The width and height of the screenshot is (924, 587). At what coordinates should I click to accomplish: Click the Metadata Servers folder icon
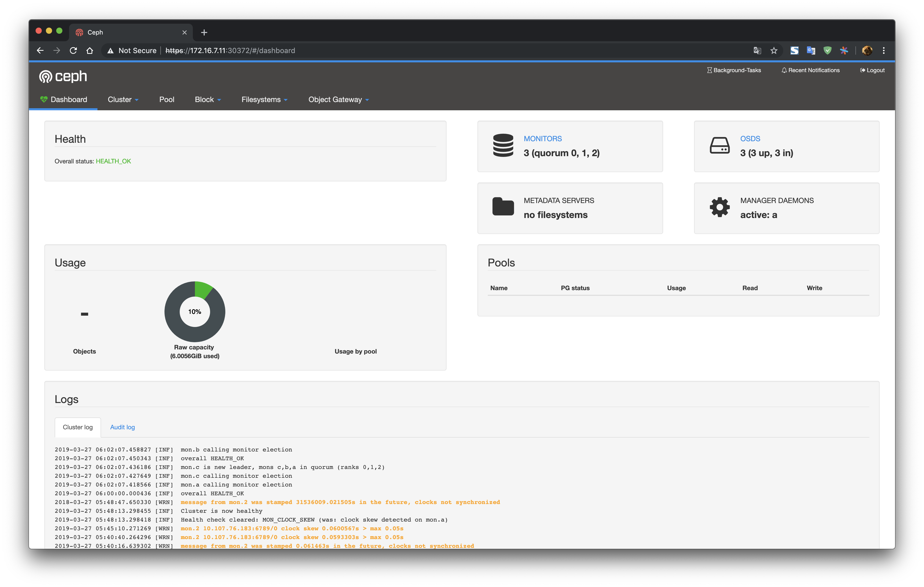coord(503,207)
